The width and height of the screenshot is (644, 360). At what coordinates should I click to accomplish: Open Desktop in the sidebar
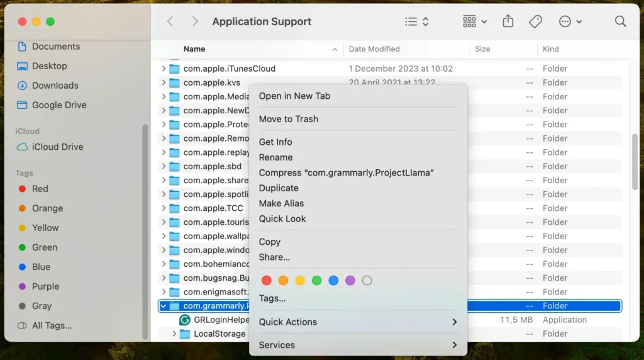point(42,65)
